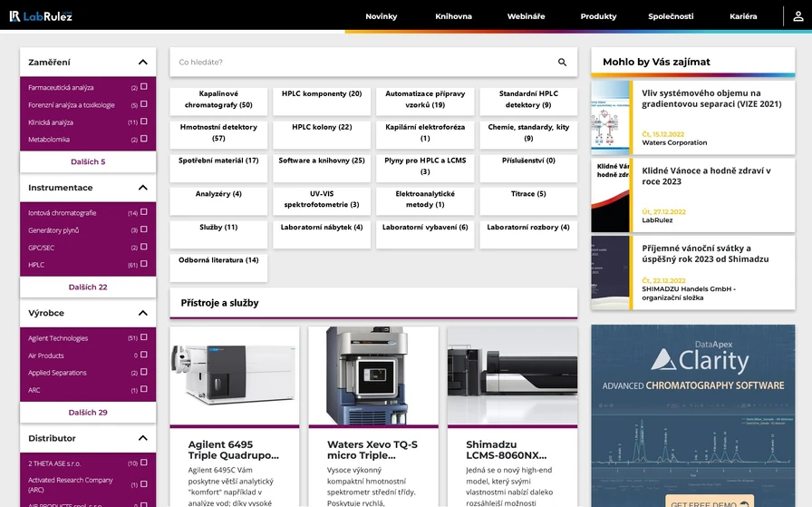This screenshot has height=507, width=812.
Task: Check Iontová chromatografie checkbox
Action: coord(144,212)
